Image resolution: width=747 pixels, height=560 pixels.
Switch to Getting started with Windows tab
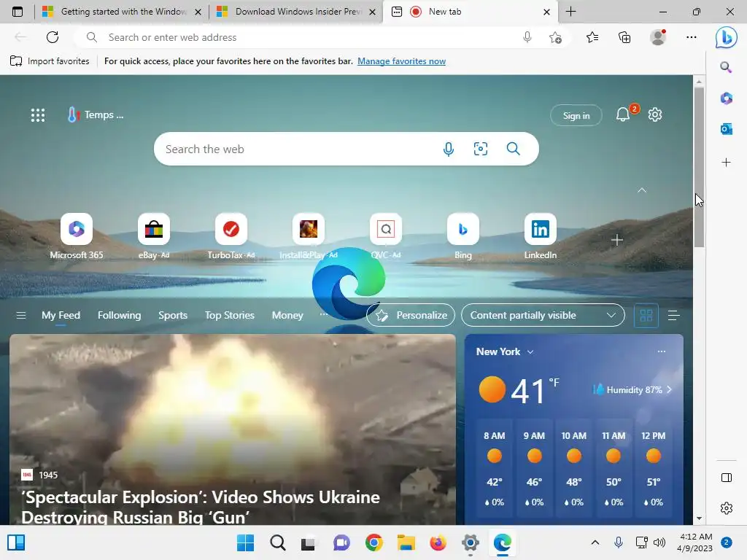tap(121, 12)
